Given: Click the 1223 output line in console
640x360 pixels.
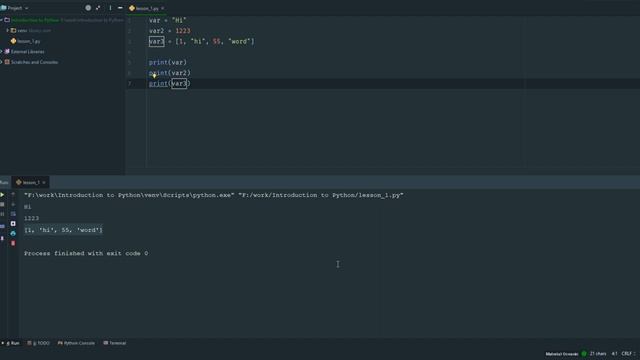Looking at the screenshot, I should (31, 218).
